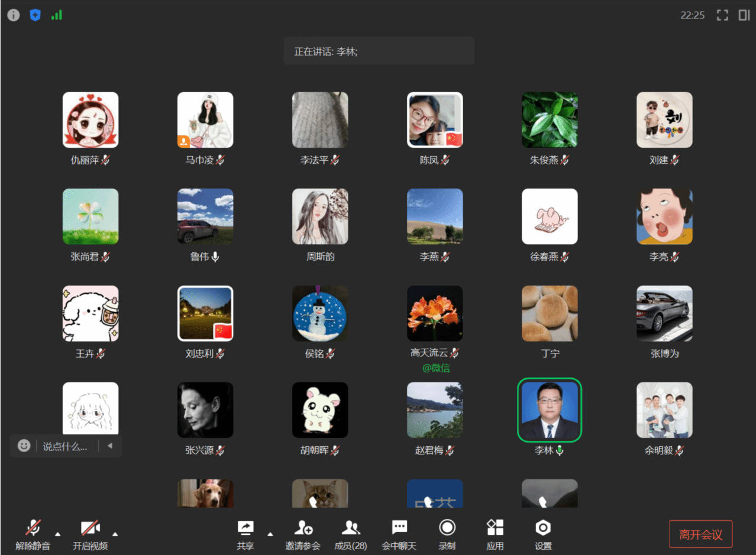The height and width of the screenshot is (555, 756).
Task: Expand audio options arrow beside 解除静音
Action: [58, 533]
